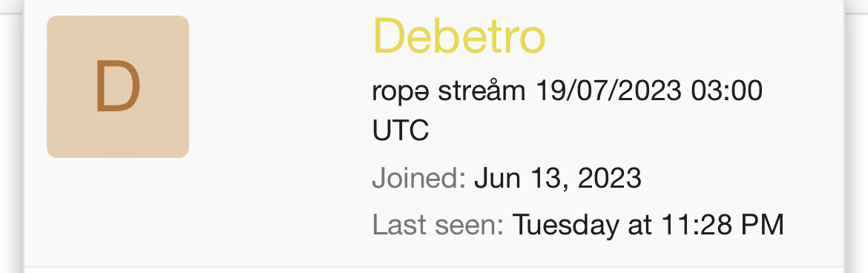The image size is (868, 273).
Task: Click the 03:00 time in user title
Action: (727, 91)
